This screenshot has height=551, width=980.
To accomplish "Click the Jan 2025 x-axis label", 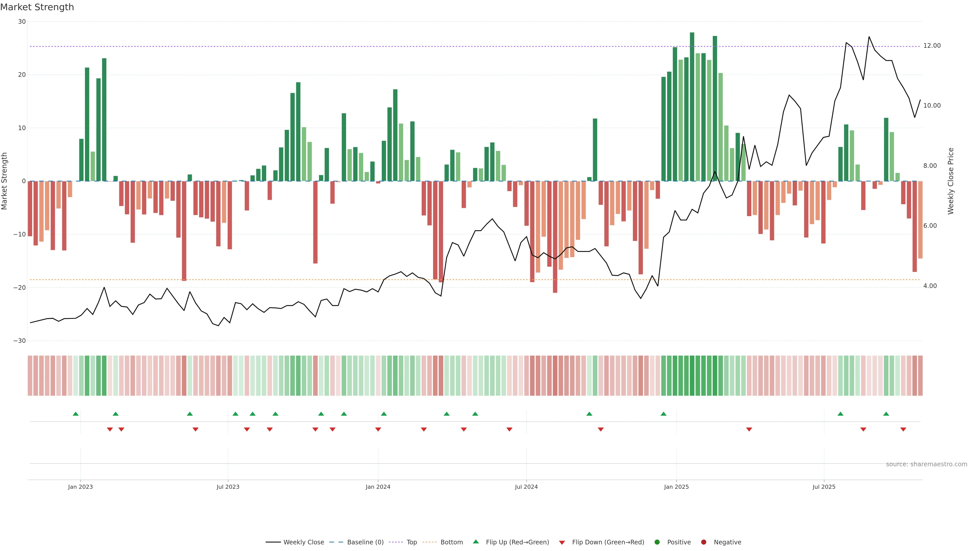I will click(676, 487).
